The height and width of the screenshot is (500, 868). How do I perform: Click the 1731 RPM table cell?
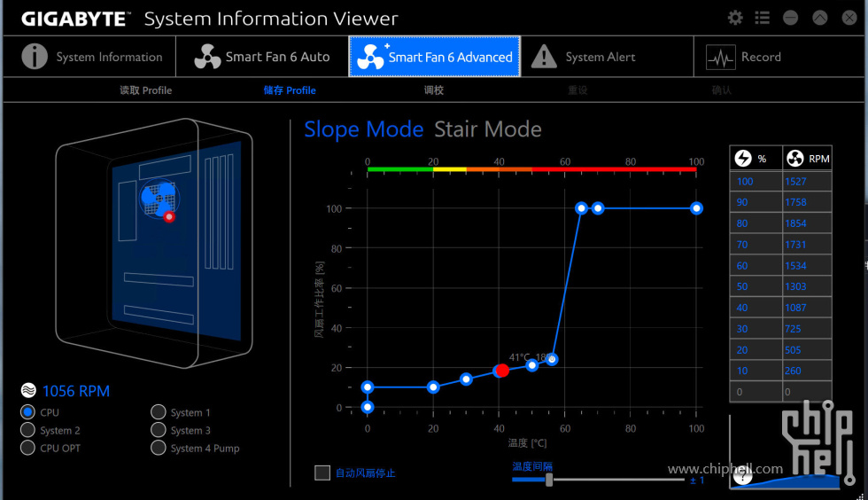(807, 245)
